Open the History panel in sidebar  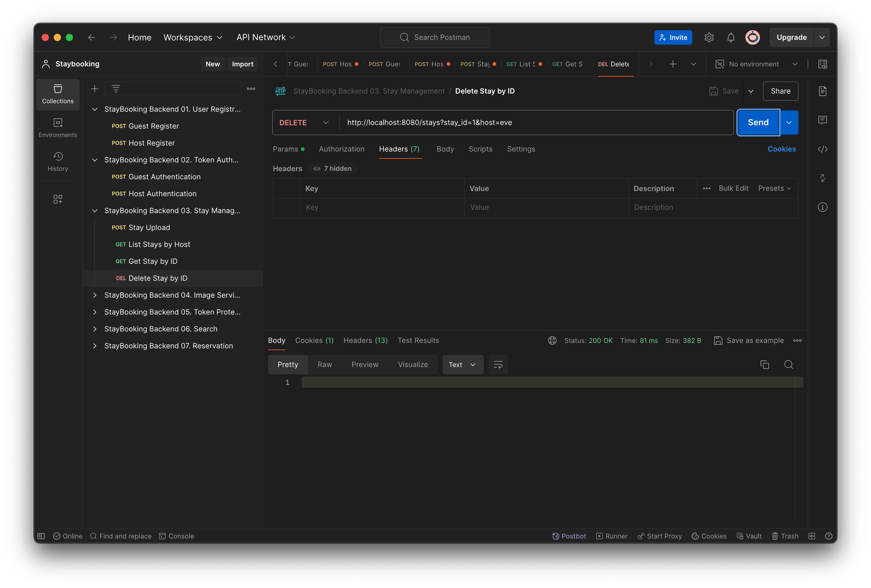click(x=58, y=161)
